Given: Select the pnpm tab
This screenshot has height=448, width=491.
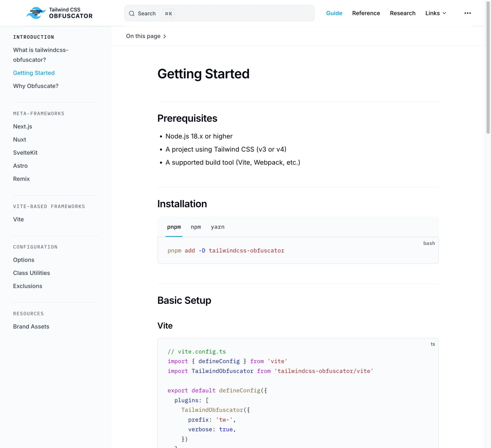Looking at the screenshot, I should click(x=174, y=227).
